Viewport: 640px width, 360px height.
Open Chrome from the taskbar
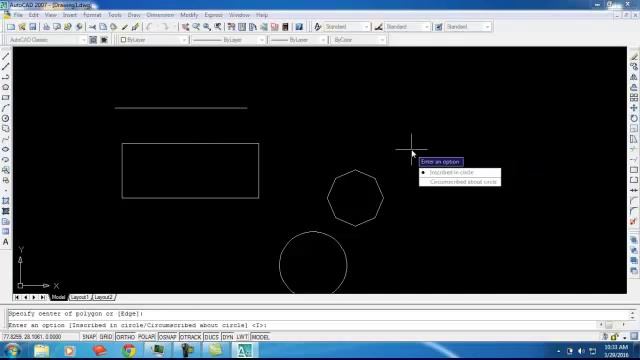tap(129, 351)
